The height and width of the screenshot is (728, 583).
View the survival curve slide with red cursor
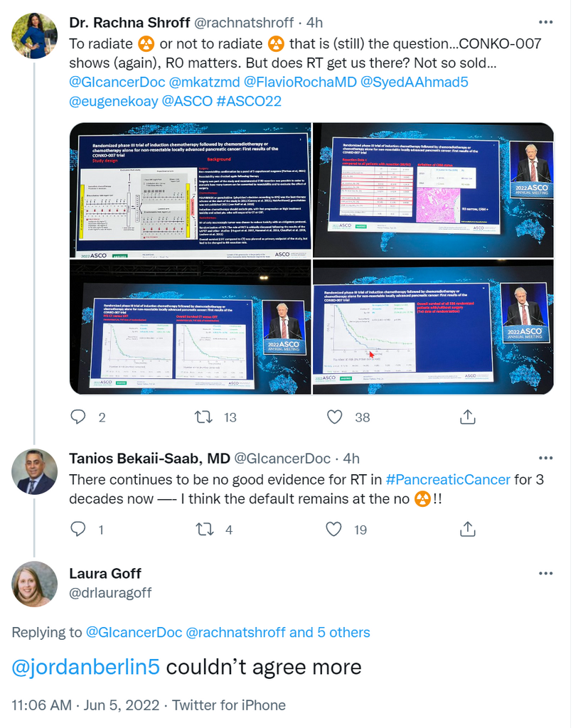pos(433,327)
